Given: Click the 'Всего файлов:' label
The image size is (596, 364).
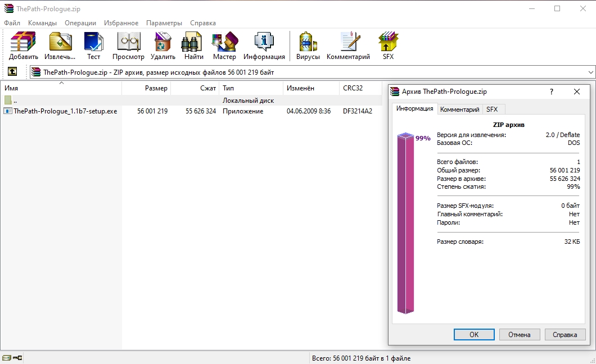Looking at the screenshot, I should (x=457, y=162).
